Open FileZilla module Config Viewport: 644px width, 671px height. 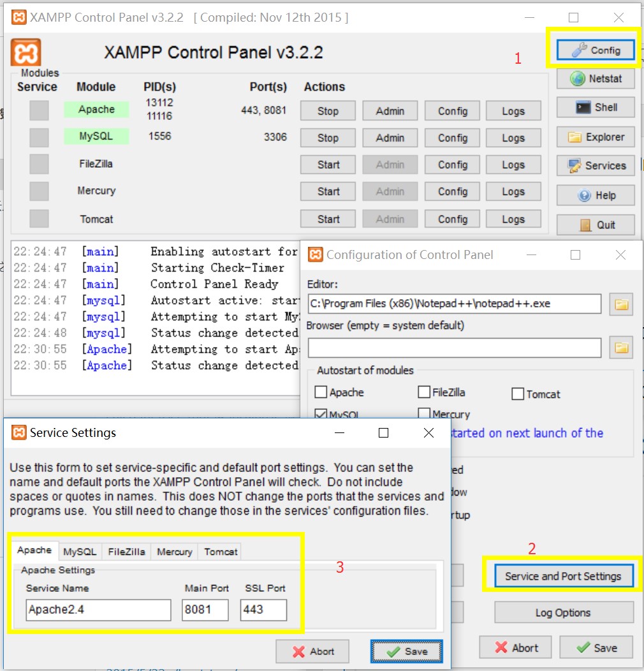[x=452, y=165]
